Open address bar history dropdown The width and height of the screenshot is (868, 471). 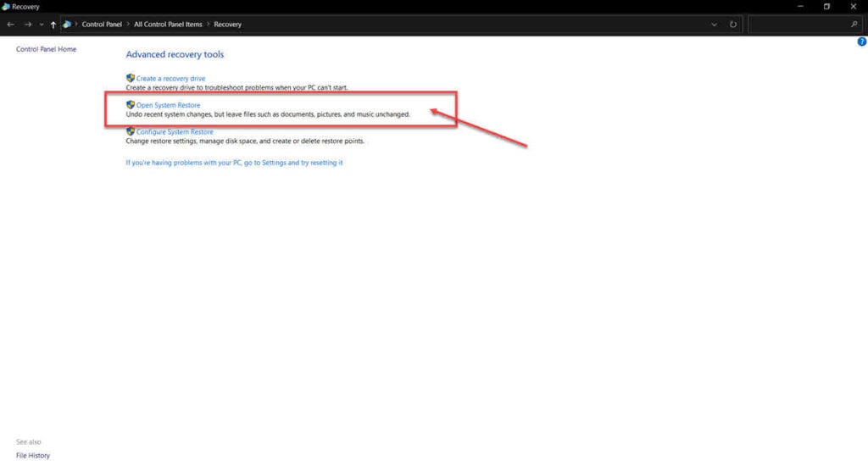714,25
